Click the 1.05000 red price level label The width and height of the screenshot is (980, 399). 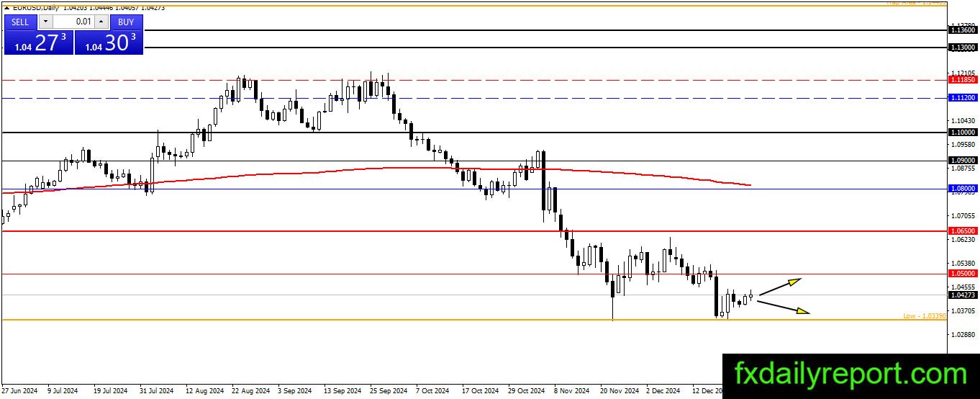tap(963, 274)
